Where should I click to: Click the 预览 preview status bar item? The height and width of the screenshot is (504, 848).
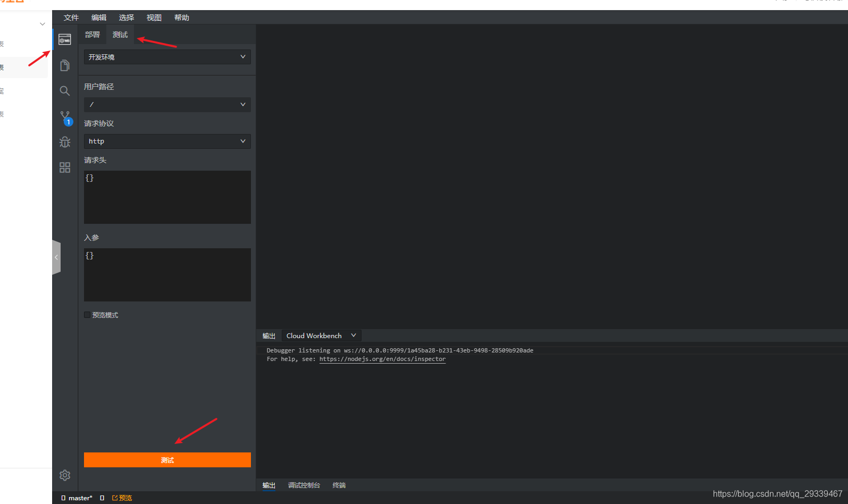tap(122, 498)
